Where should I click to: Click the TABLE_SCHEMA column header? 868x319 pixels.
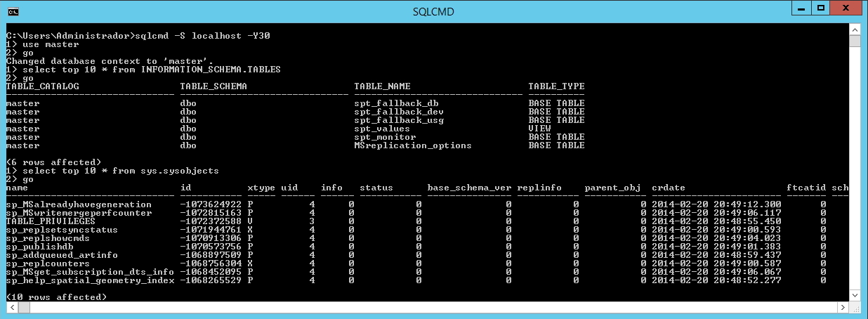214,86
